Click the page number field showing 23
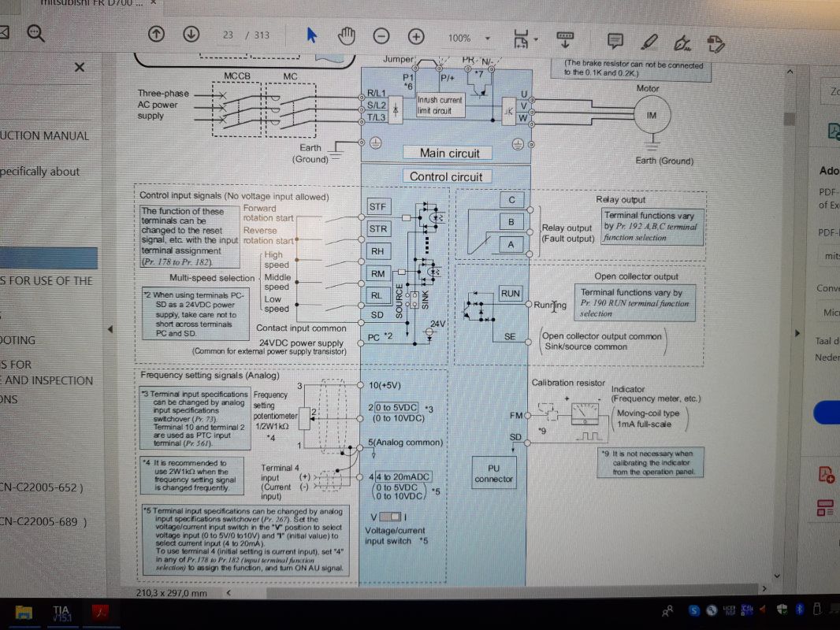Viewport: 840px width, 630px height. (x=229, y=35)
